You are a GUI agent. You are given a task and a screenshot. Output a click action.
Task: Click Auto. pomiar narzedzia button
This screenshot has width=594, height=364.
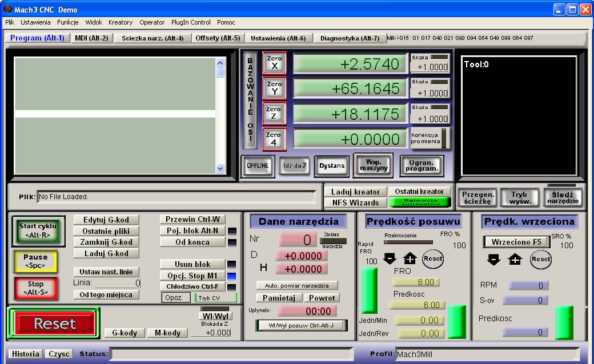(296, 286)
